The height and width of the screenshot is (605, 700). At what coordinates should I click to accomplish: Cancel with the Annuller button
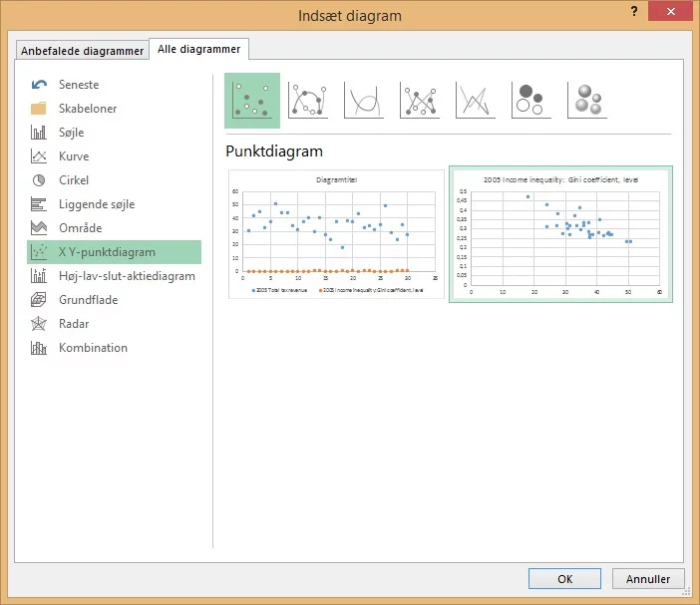pyautogui.click(x=648, y=579)
